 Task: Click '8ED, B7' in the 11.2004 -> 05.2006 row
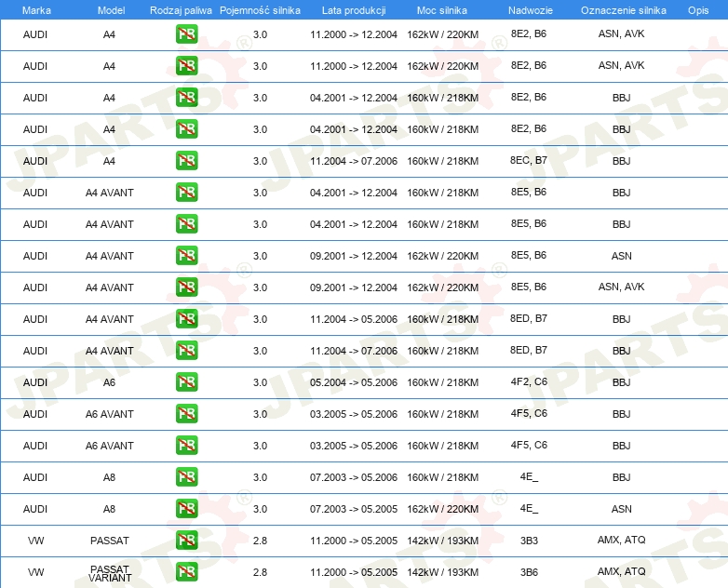(x=529, y=318)
